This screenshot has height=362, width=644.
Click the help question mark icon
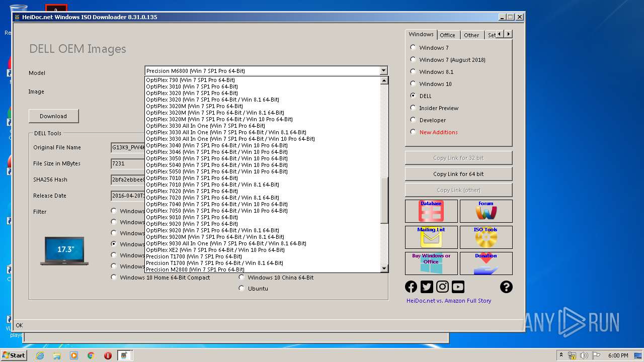coord(506,287)
